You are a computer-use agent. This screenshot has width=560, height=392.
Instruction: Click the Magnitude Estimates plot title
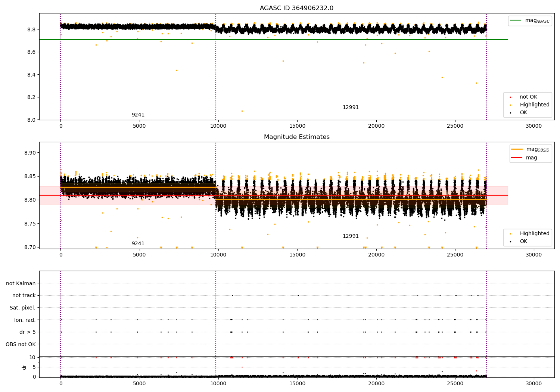pos(296,137)
